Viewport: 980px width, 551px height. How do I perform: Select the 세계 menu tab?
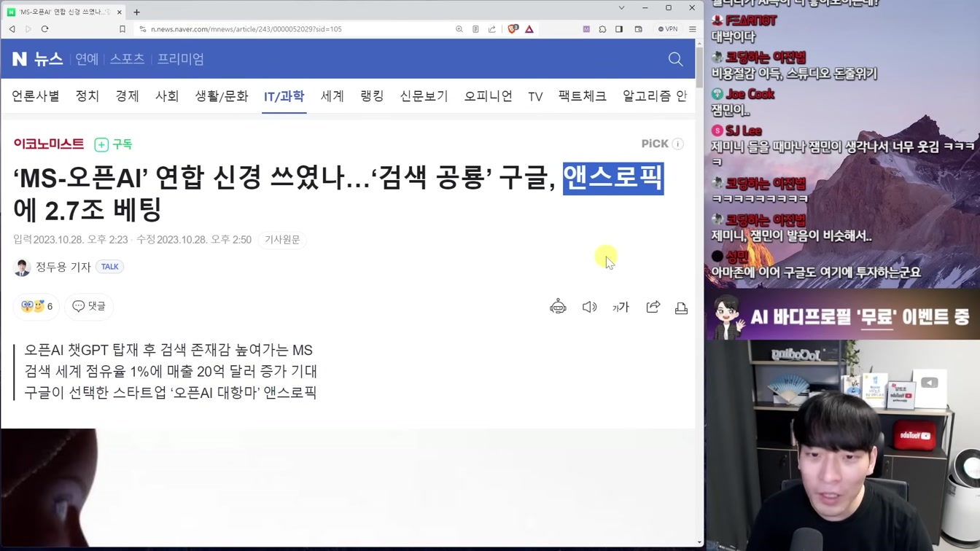332,96
